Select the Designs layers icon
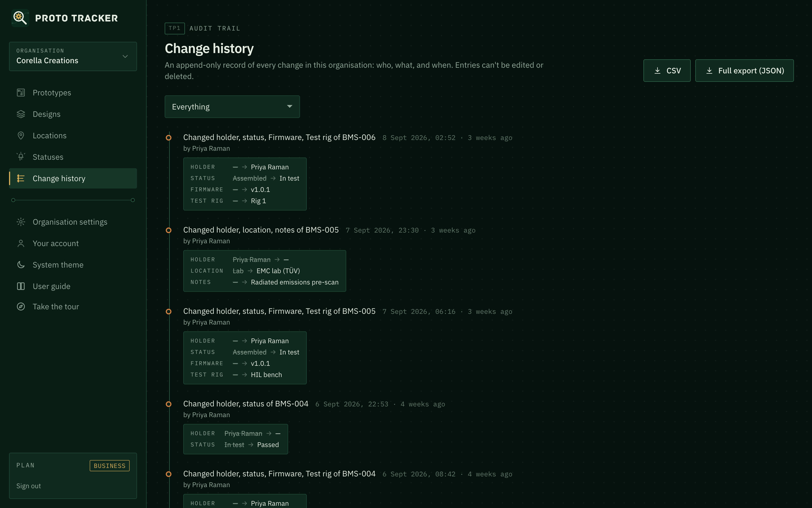The width and height of the screenshot is (812, 508). pyautogui.click(x=21, y=114)
